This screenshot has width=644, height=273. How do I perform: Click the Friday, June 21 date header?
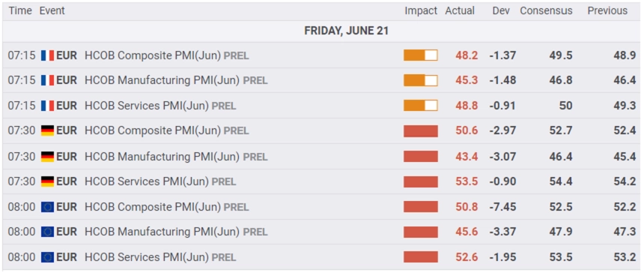click(346, 31)
